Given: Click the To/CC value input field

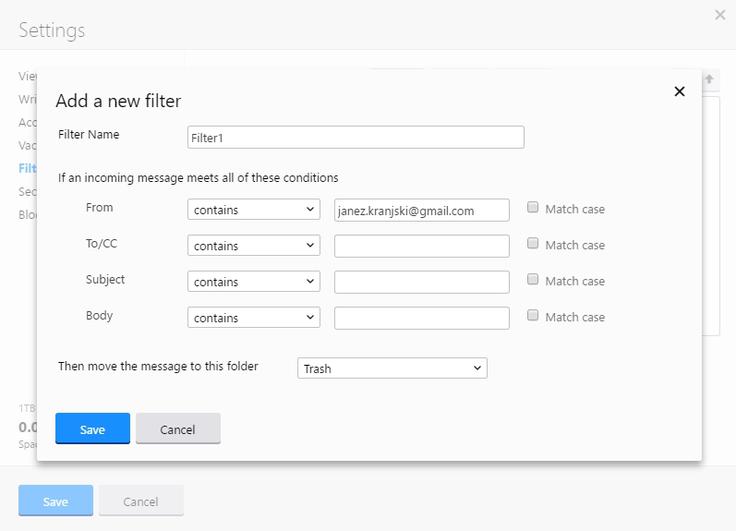Looking at the screenshot, I should click(422, 246).
